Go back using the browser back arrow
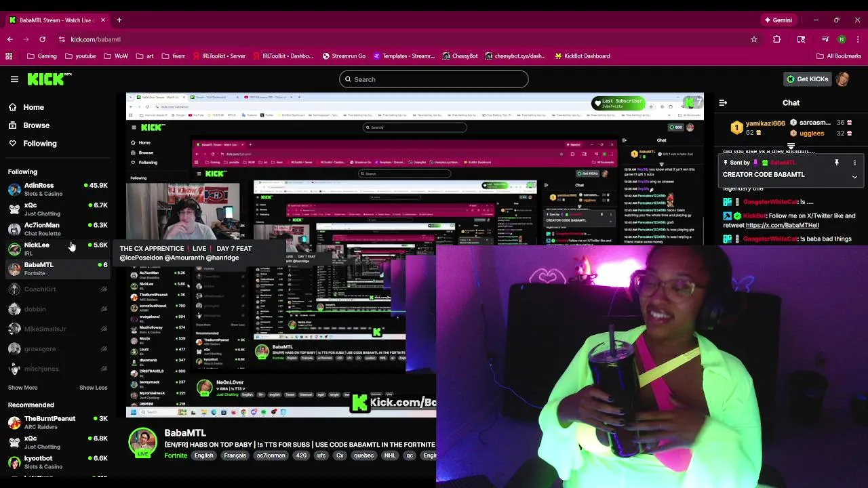Viewport: 868px width, 488px height. point(10,39)
